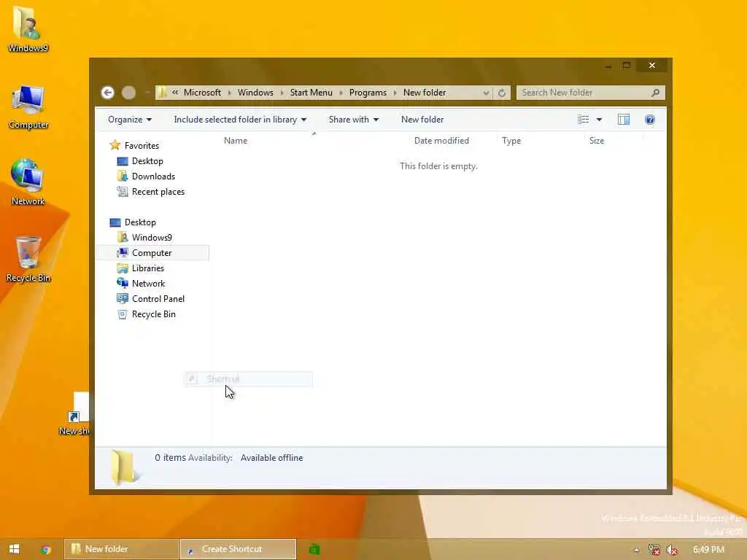Screen dimensions: 747x560
Task: Select the Windows9 desktop icon
Action: (x=28, y=29)
